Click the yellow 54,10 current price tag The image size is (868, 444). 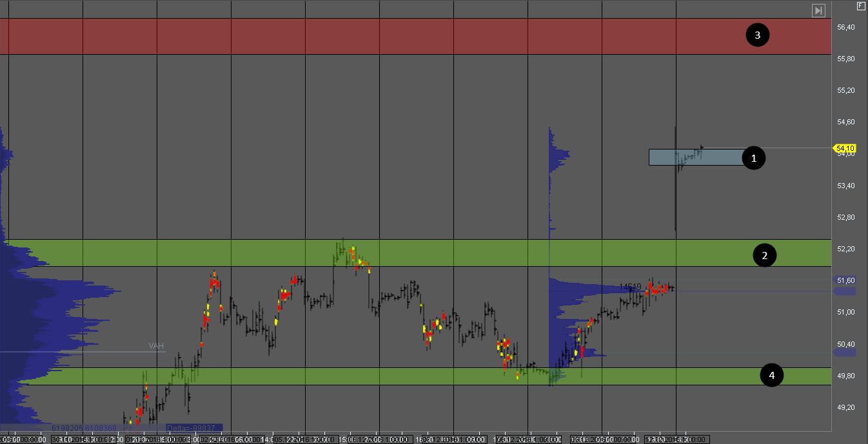coord(844,148)
